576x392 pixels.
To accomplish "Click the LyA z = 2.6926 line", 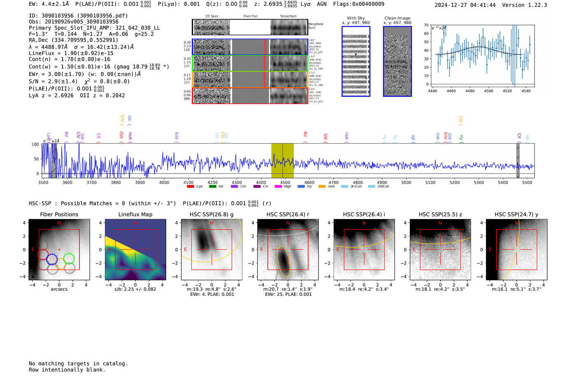I will tap(51, 95).
